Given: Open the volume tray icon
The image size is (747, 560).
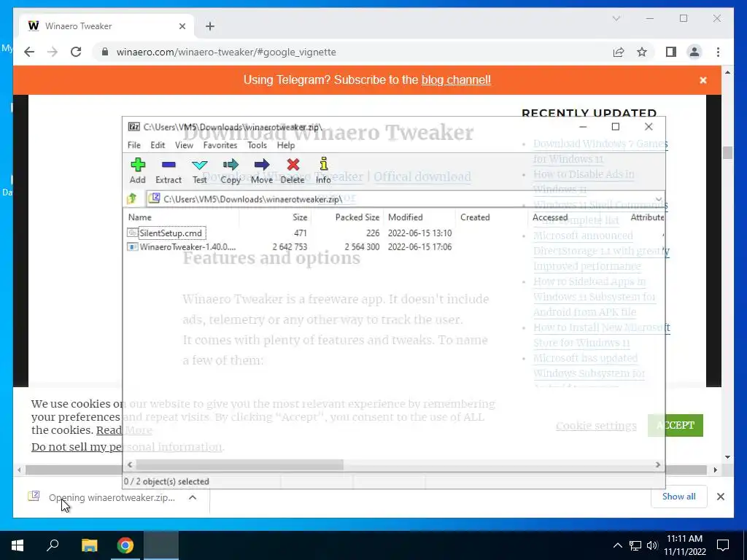Looking at the screenshot, I should pos(652,545).
